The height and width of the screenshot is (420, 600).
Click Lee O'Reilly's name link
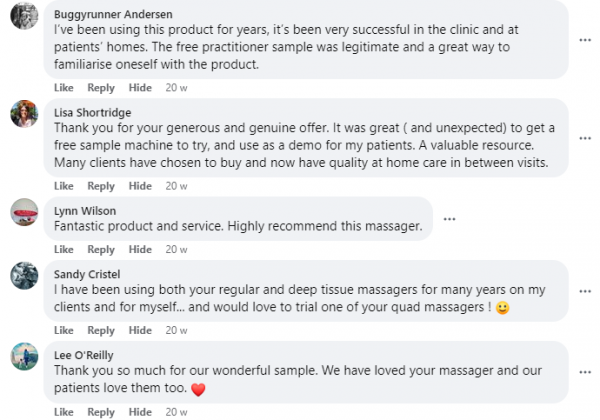[83, 353]
